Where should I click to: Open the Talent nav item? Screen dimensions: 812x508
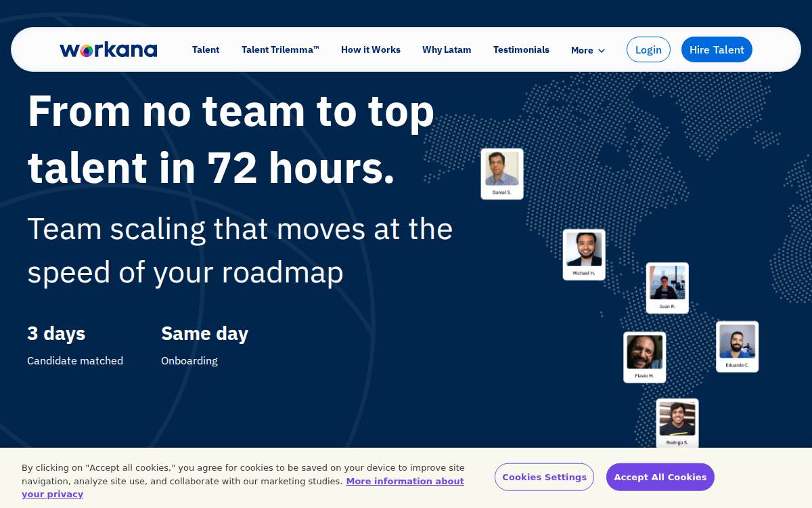206,49
